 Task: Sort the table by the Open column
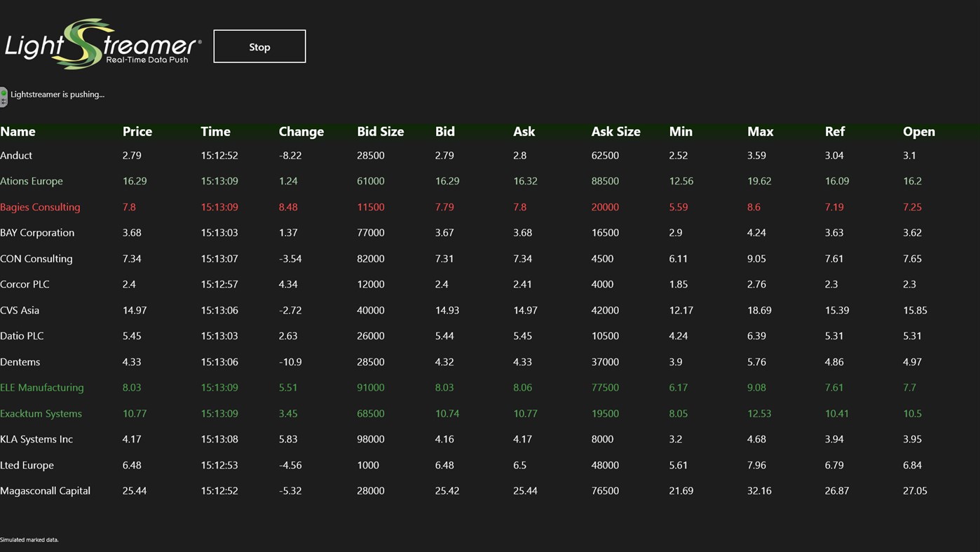click(x=918, y=131)
